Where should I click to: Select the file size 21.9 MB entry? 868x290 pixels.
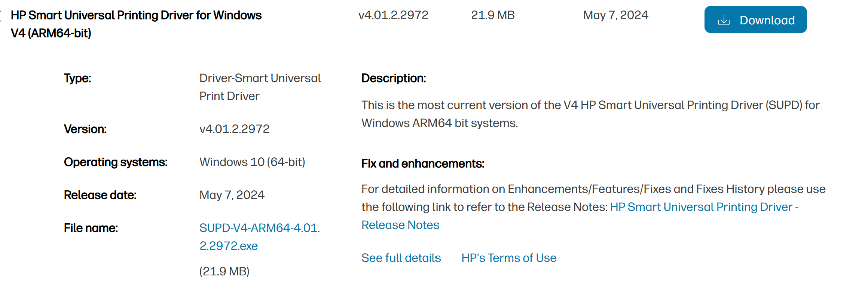(493, 15)
